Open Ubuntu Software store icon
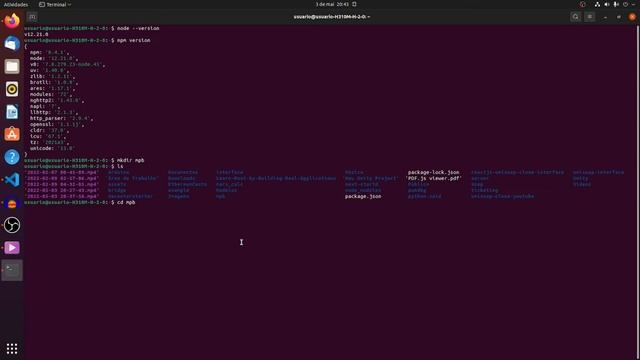This screenshot has height=360, width=640. (x=12, y=134)
